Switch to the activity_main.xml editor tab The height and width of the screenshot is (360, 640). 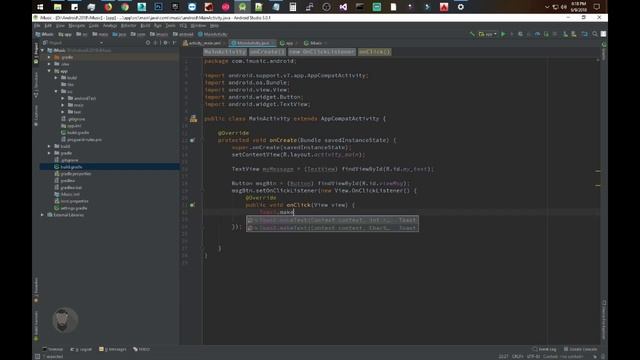(204, 43)
